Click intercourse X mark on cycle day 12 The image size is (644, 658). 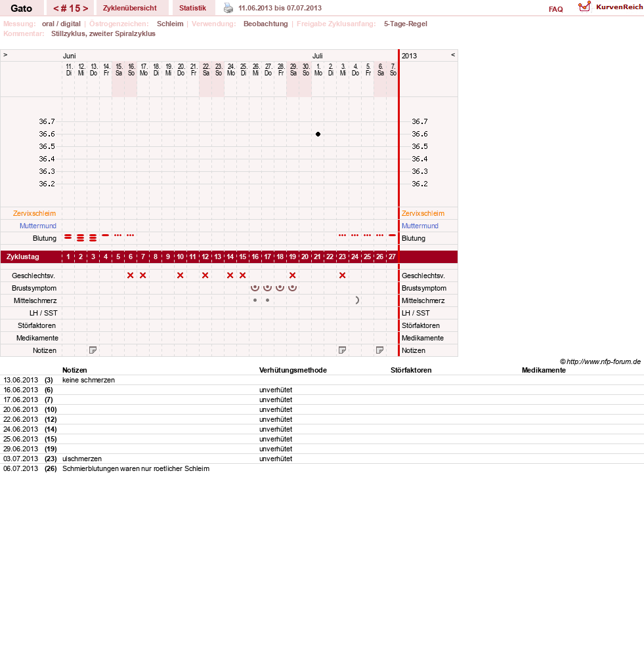pos(205,276)
